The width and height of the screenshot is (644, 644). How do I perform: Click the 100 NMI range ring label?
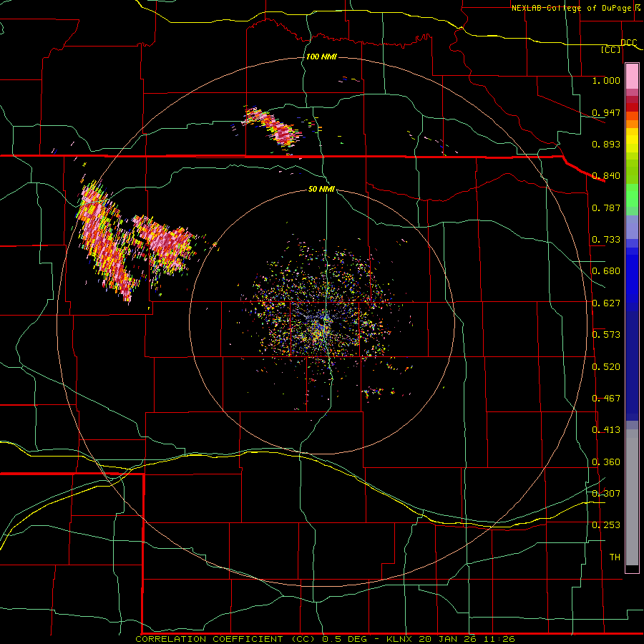321,57
